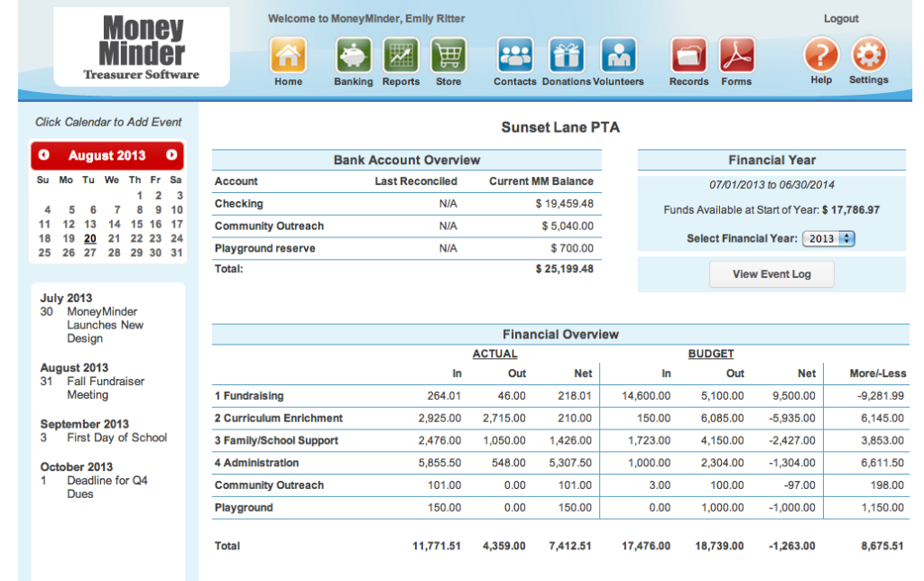The width and height of the screenshot is (924, 581).
Task: Click the Playground row in Financial Overview
Action: pos(244,508)
